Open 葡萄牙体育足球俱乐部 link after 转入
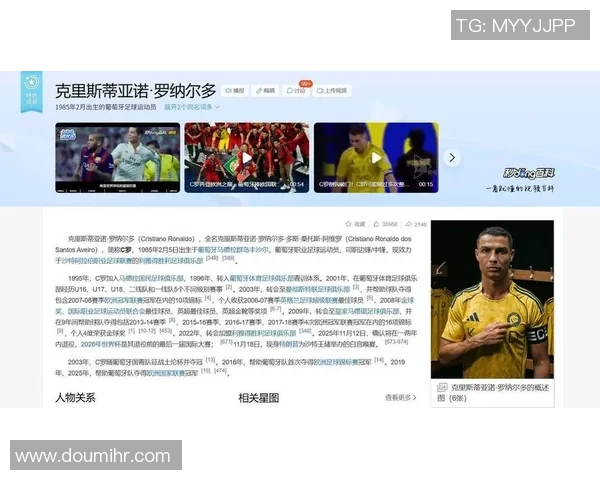The image size is (600, 480). point(262,278)
